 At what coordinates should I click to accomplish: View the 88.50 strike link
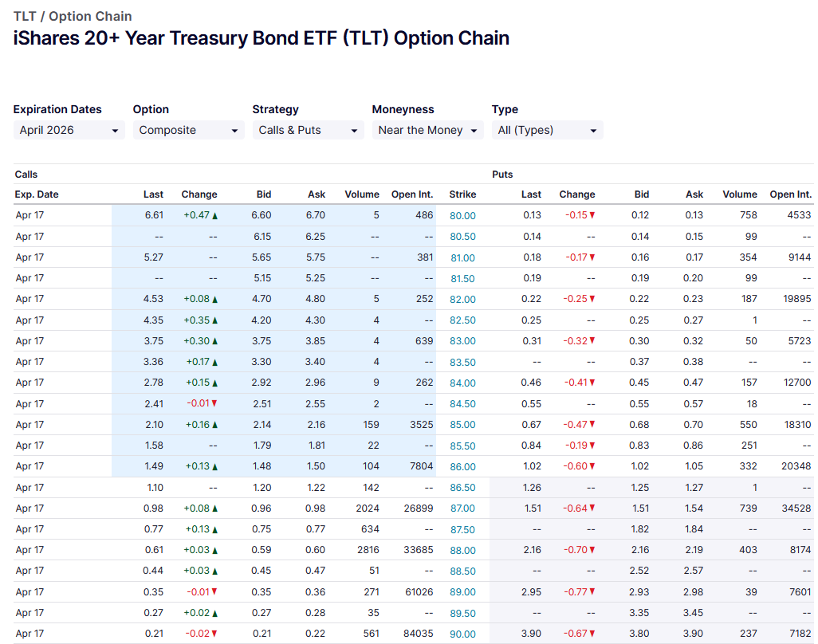(x=462, y=571)
